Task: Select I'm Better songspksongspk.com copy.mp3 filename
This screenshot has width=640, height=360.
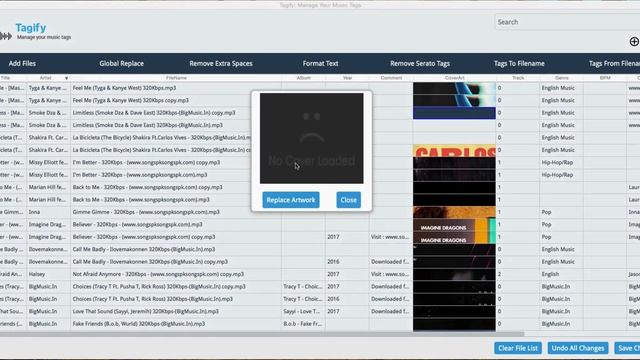Action: [x=146, y=162]
